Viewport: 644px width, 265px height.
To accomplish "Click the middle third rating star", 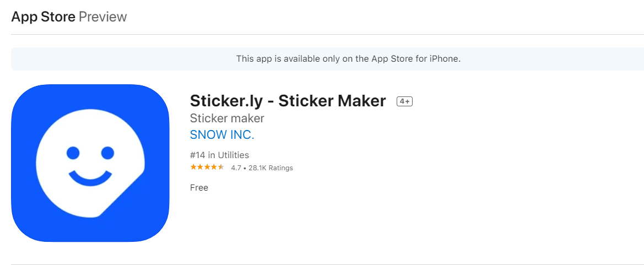I will pyautogui.click(x=207, y=167).
